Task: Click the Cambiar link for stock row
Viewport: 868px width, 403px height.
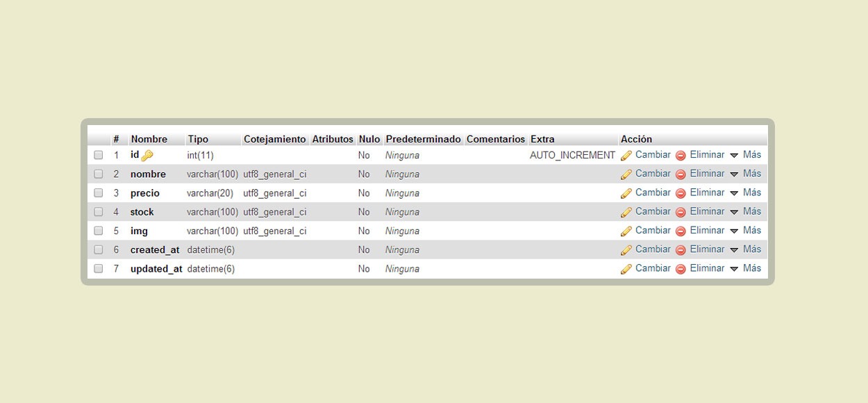Action: [x=653, y=211]
